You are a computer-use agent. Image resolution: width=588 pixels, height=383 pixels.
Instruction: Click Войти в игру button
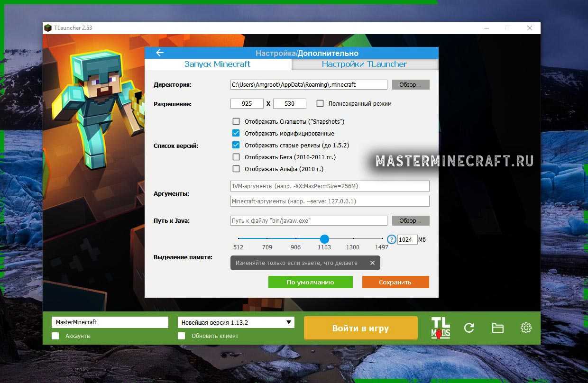361,328
